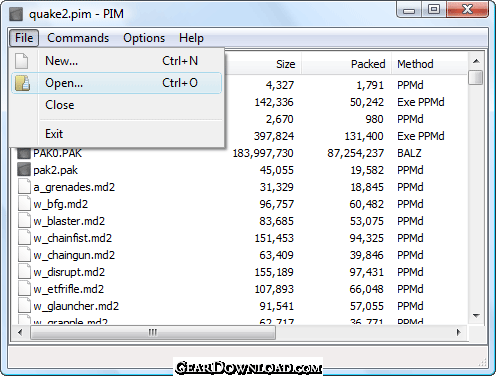496x376 pixels.
Task: Select the pak2.pak file name
Action: click(x=55, y=170)
